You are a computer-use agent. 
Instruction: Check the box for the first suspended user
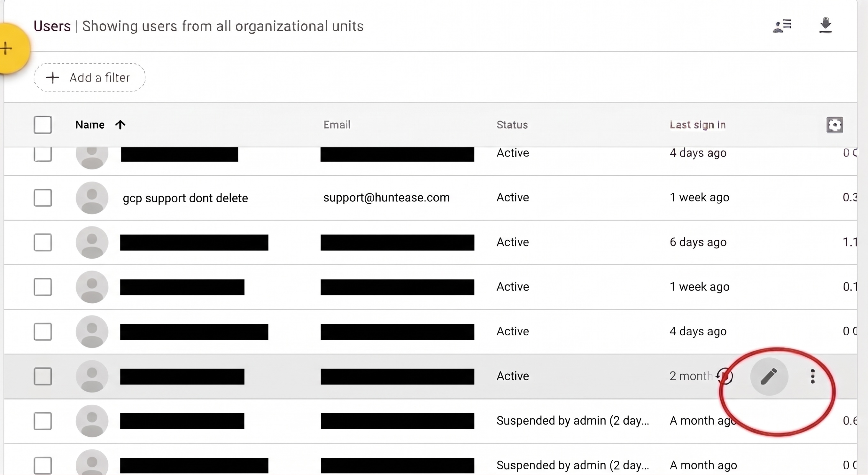(43, 421)
